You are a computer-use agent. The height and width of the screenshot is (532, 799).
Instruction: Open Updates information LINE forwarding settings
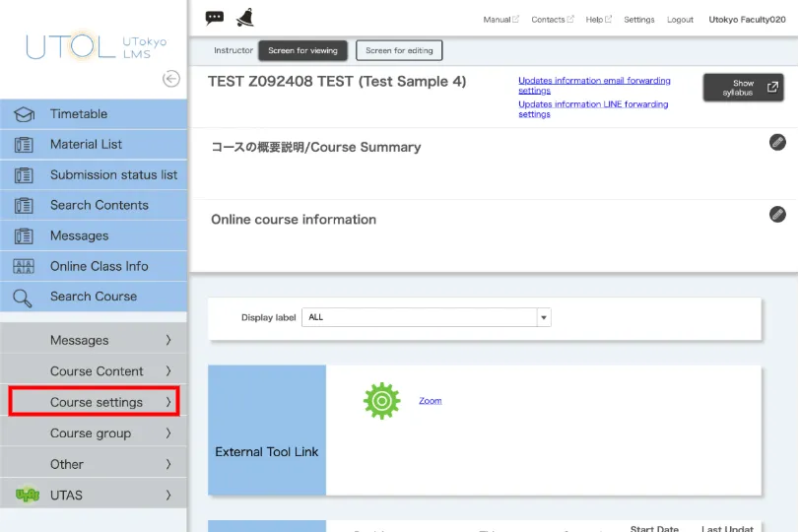click(593, 109)
